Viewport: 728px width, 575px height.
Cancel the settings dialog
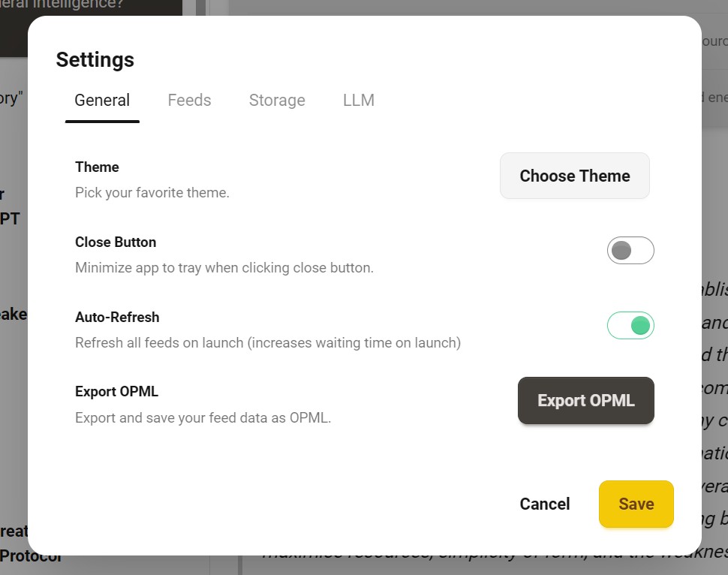point(544,504)
